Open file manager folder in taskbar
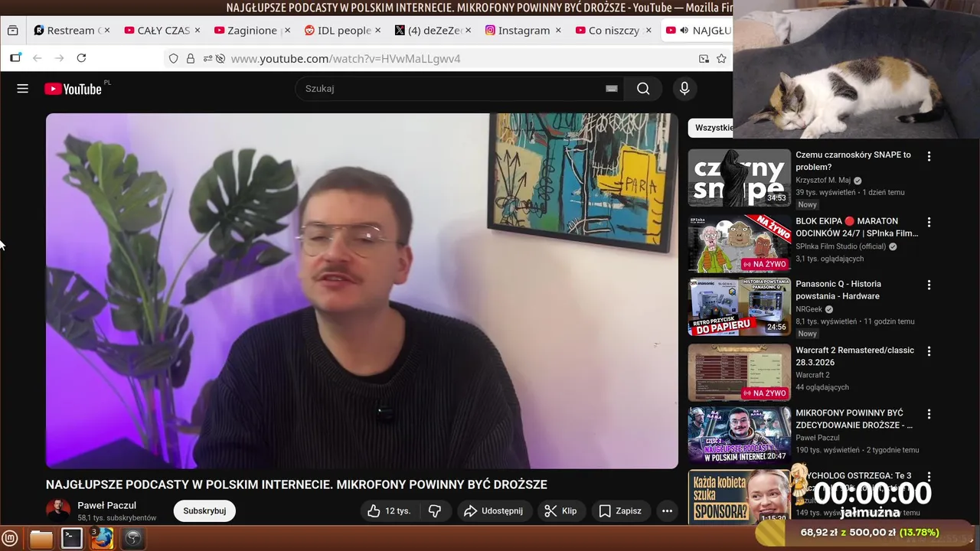This screenshot has width=980, height=551. coord(41,539)
